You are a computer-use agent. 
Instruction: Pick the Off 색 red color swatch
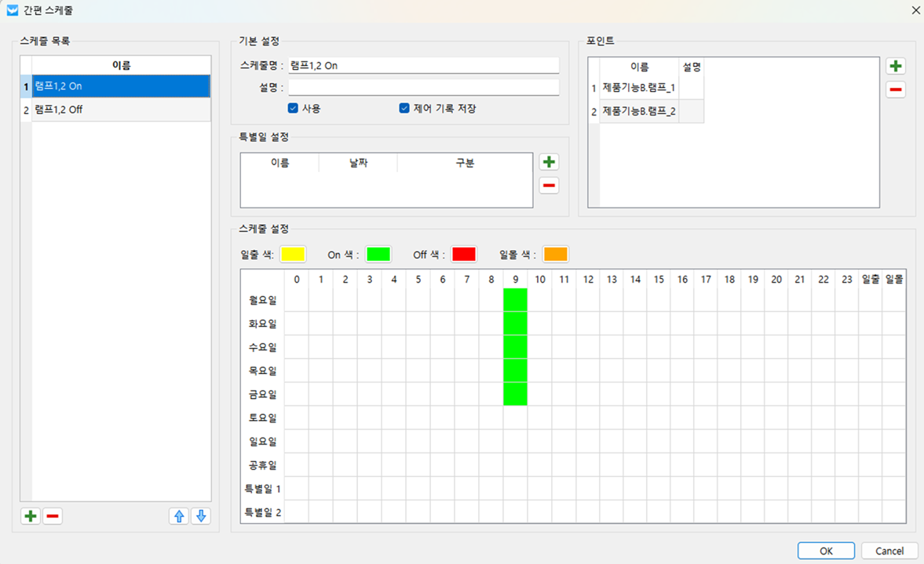pyautogui.click(x=464, y=255)
